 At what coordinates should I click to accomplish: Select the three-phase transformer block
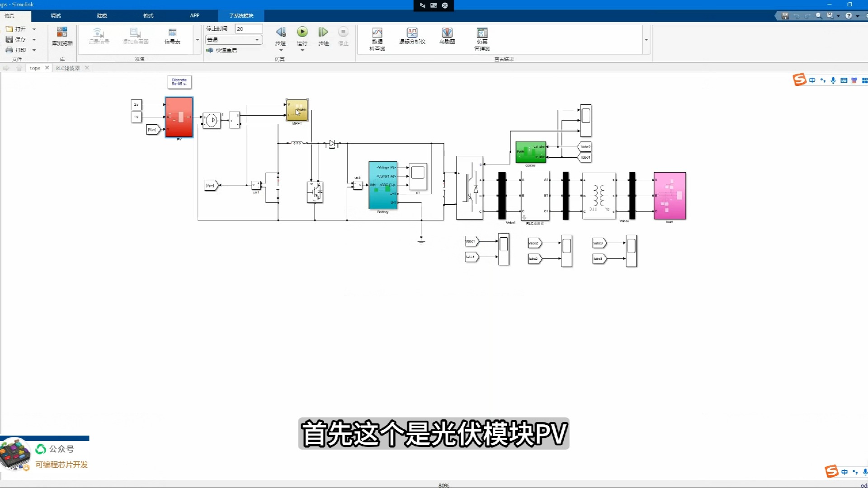[x=599, y=196]
